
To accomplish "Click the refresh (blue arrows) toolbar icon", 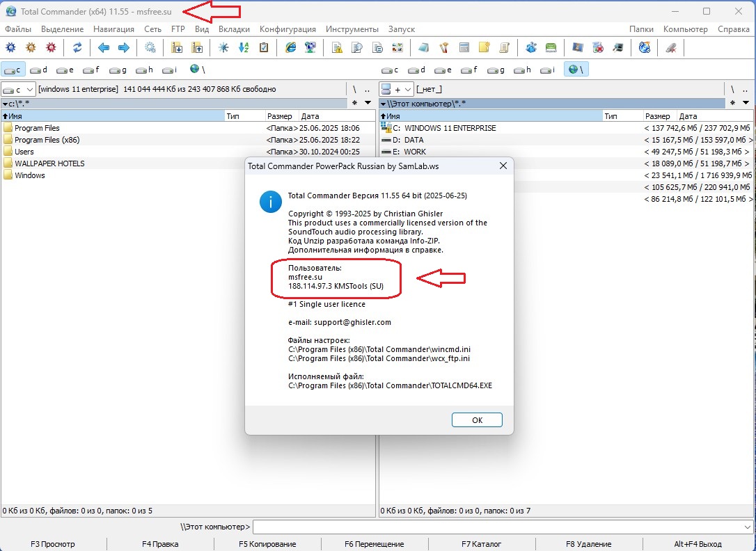I will coord(77,48).
